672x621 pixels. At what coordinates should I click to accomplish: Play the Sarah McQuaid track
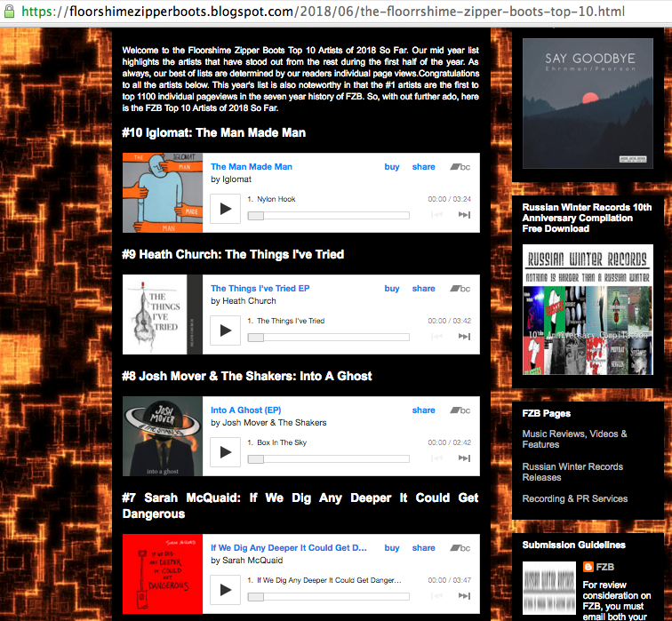(x=225, y=590)
